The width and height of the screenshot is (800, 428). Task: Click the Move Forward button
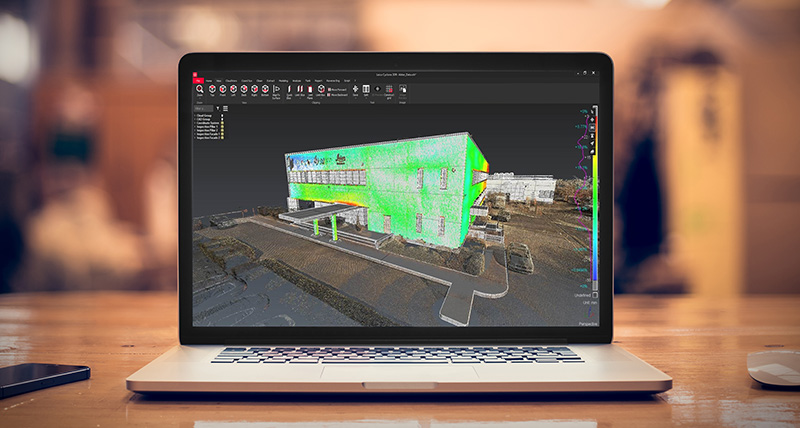click(338, 88)
